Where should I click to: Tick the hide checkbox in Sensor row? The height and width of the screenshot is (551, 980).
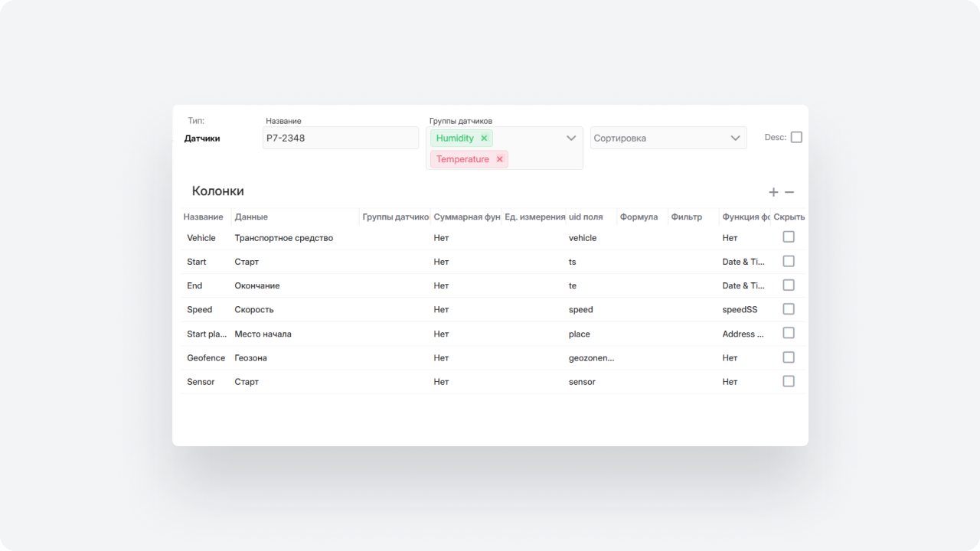coord(789,381)
